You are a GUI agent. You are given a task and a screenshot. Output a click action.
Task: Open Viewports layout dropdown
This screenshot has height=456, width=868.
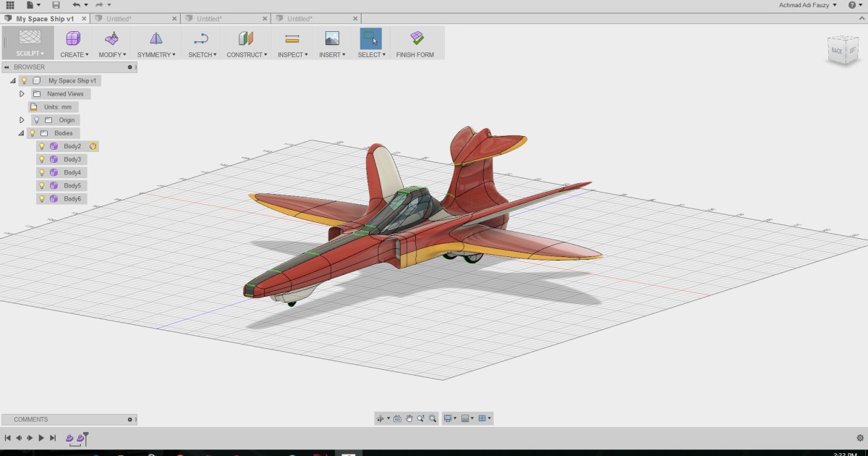[485, 418]
